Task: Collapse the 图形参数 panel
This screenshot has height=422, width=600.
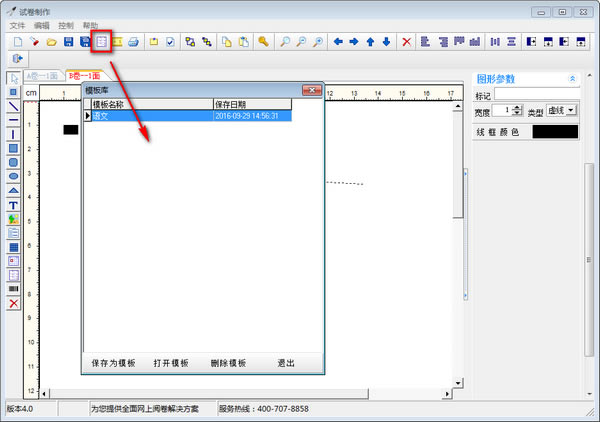Action: coord(572,78)
